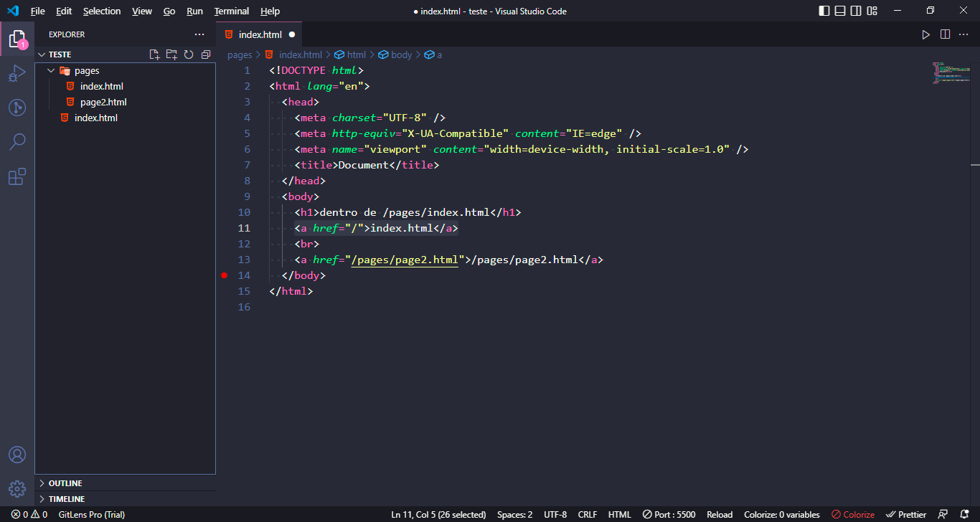Change language mode via HTML indicator
The width and height of the screenshot is (980, 522).
point(620,514)
